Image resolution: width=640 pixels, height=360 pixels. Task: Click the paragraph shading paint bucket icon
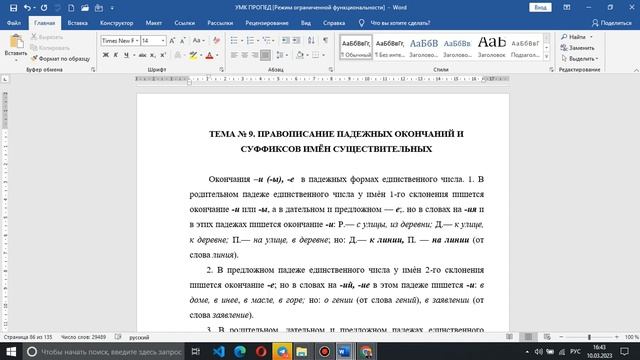300,55
